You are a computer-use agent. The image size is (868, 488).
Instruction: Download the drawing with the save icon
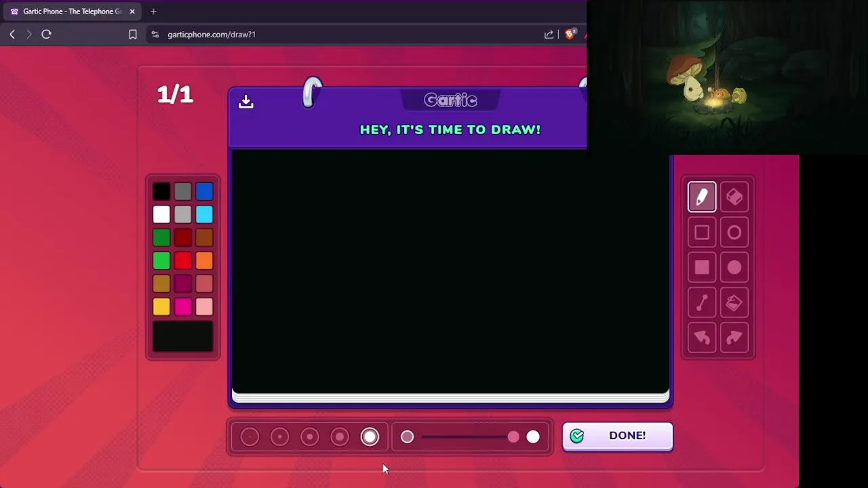245,101
